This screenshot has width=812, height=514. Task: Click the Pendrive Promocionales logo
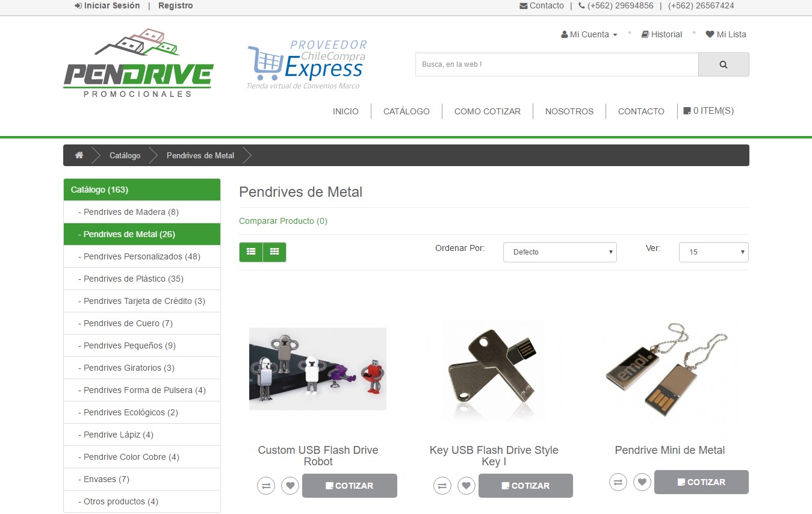pyautogui.click(x=138, y=63)
